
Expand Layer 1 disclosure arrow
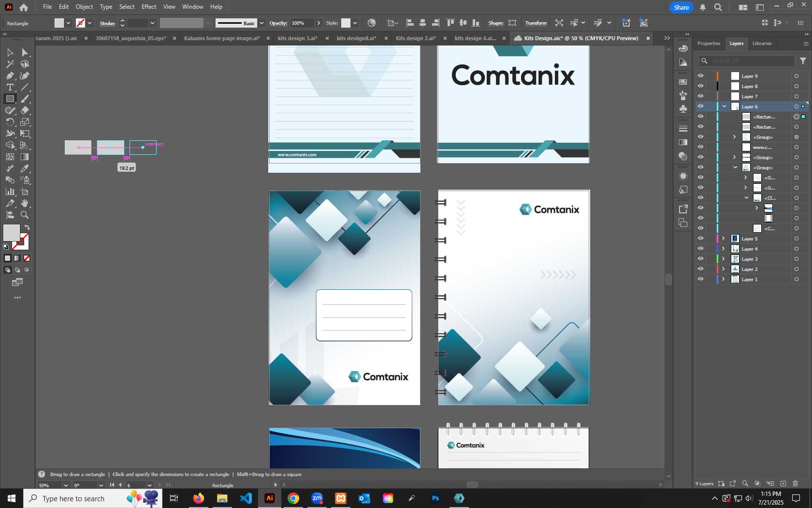(724, 279)
